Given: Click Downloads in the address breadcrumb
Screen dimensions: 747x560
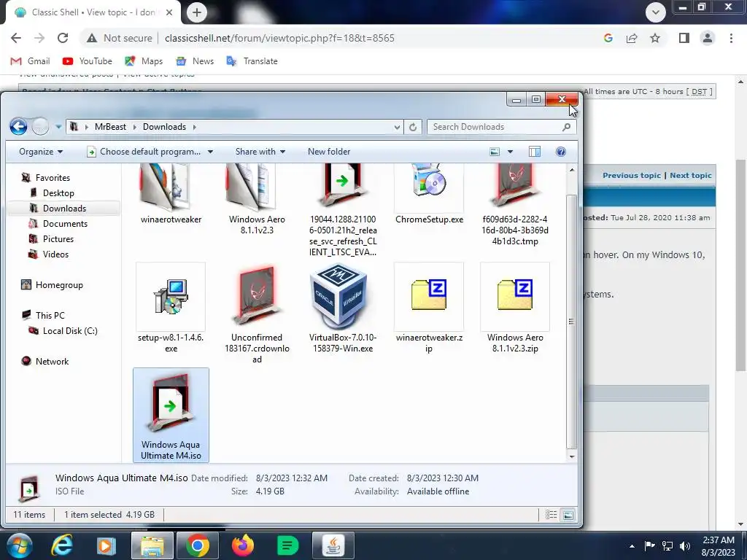Looking at the screenshot, I should 164,127.
